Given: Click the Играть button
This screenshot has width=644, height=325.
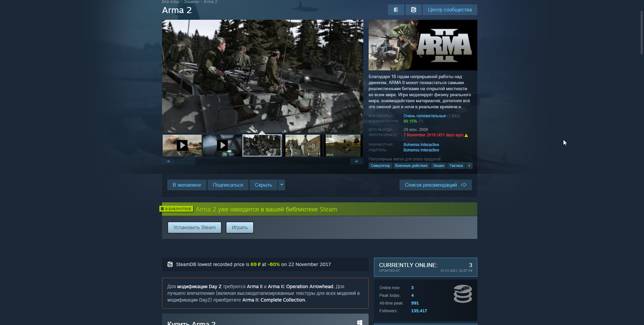Looking at the screenshot, I should tap(240, 227).
